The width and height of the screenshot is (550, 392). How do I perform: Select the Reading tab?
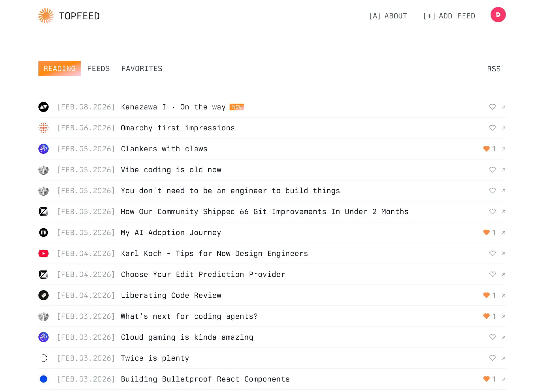(59, 69)
